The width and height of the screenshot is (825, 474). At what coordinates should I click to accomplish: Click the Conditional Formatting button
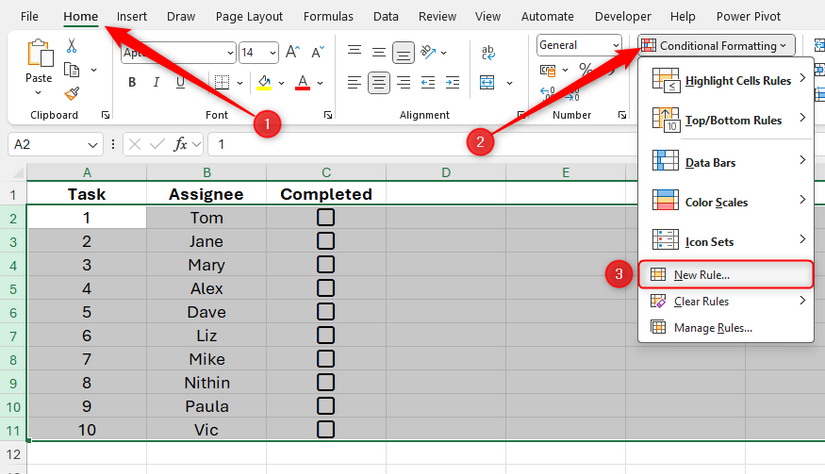717,45
